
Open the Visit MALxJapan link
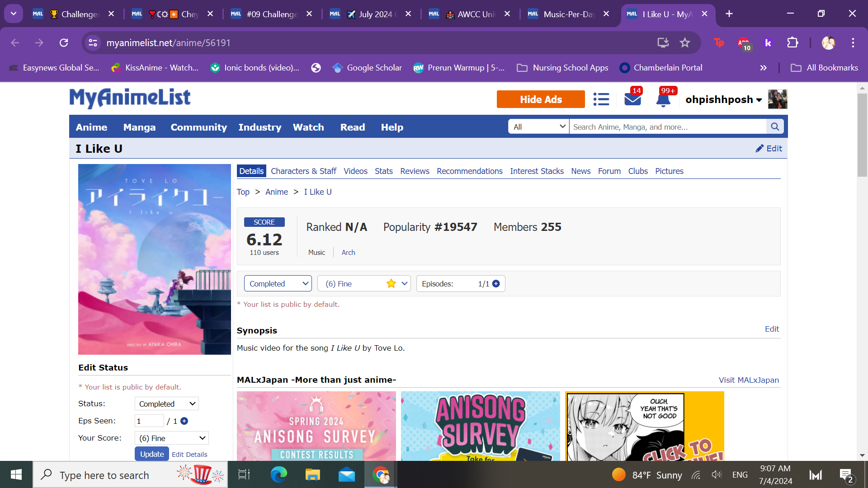(749, 380)
